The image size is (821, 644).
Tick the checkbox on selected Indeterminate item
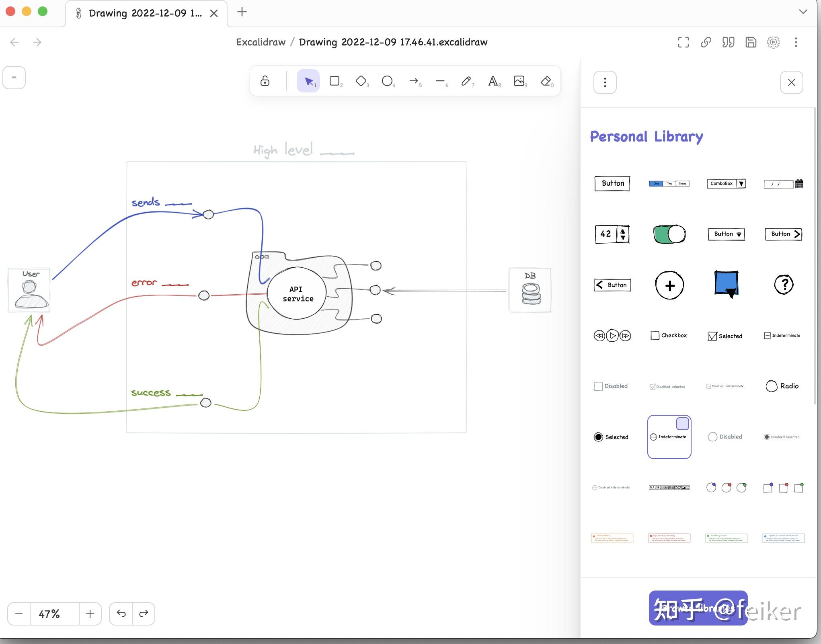682,424
